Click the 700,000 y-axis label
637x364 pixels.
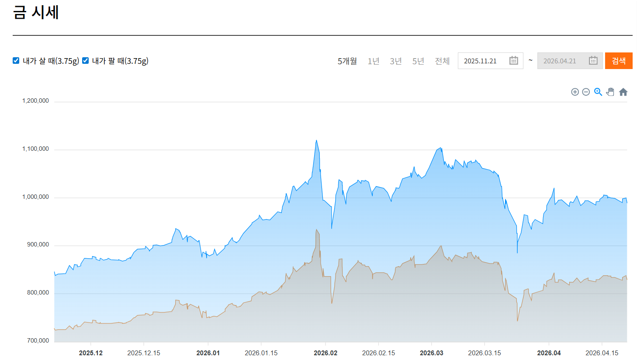point(38,341)
